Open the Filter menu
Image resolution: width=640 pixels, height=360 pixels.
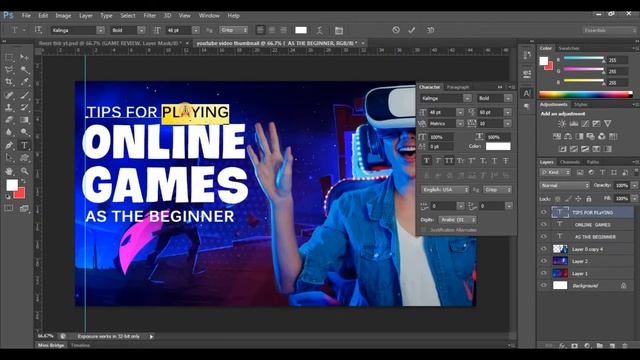[x=149, y=16]
